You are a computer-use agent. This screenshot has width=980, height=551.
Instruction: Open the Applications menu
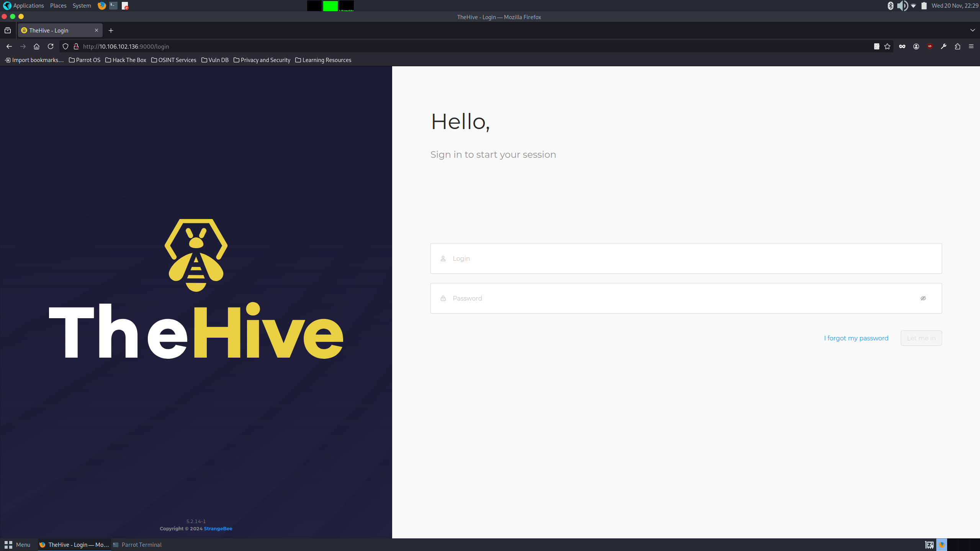(x=28, y=6)
